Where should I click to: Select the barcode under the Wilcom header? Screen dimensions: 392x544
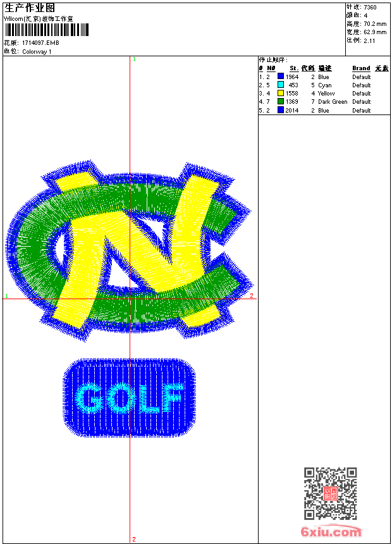[47, 30]
